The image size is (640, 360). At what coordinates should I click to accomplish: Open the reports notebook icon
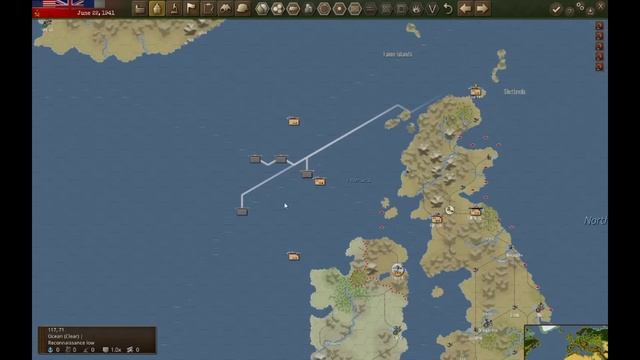[208, 9]
